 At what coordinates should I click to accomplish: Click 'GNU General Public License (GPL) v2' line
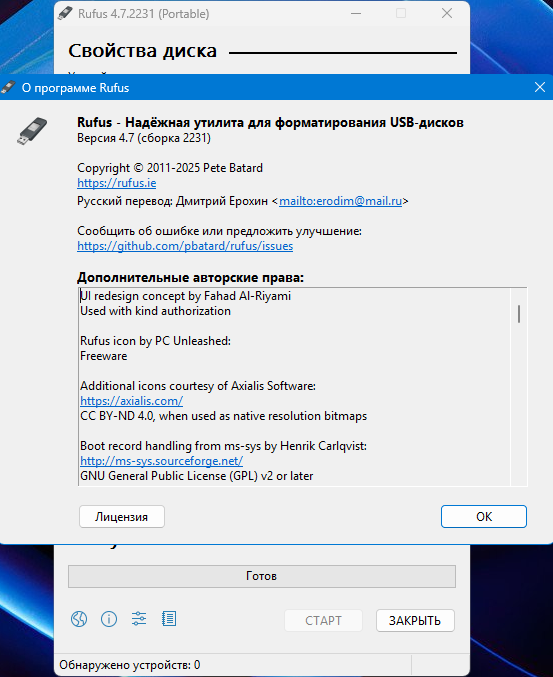196,476
